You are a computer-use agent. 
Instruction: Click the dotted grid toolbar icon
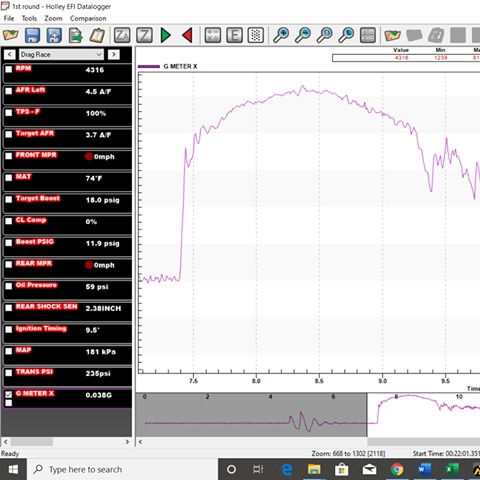click(256, 35)
